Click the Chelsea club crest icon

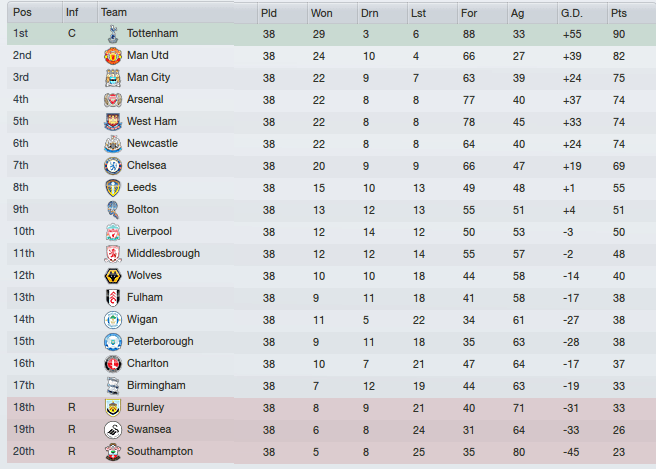[x=113, y=166]
